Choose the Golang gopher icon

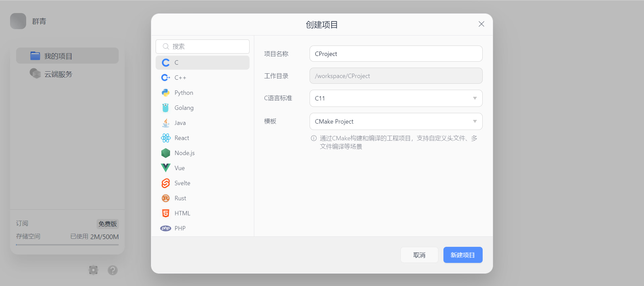click(x=166, y=108)
